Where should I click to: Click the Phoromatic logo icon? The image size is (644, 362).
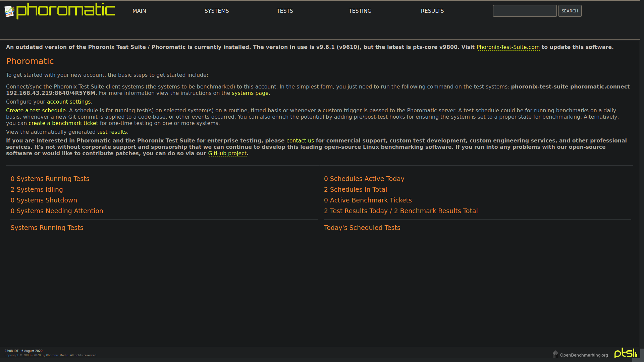coord(9,11)
